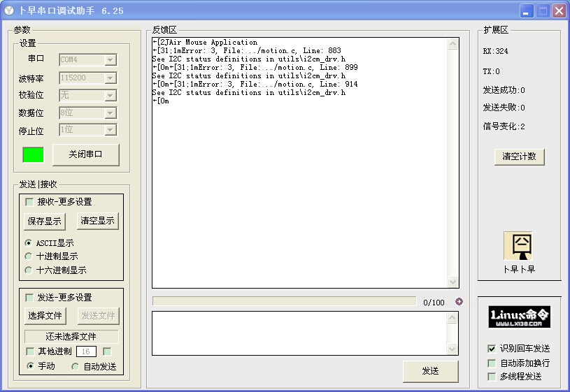The image size is (570, 392).
Task: Tick the small checkbox right of the 16 field
Action: pyautogui.click(x=107, y=351)
